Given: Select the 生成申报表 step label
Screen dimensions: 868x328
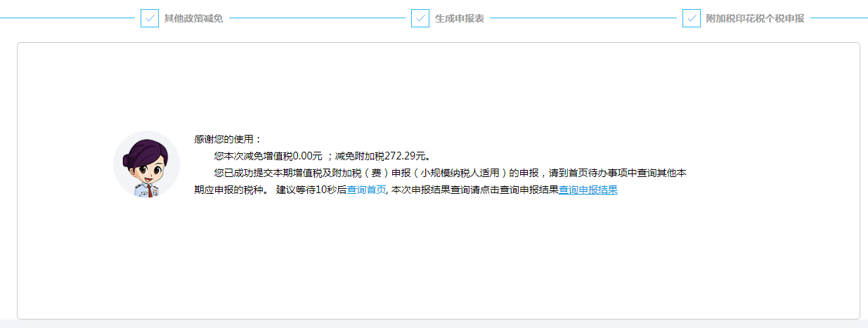Looking at the screenshot, I should [x=459, y=18].
